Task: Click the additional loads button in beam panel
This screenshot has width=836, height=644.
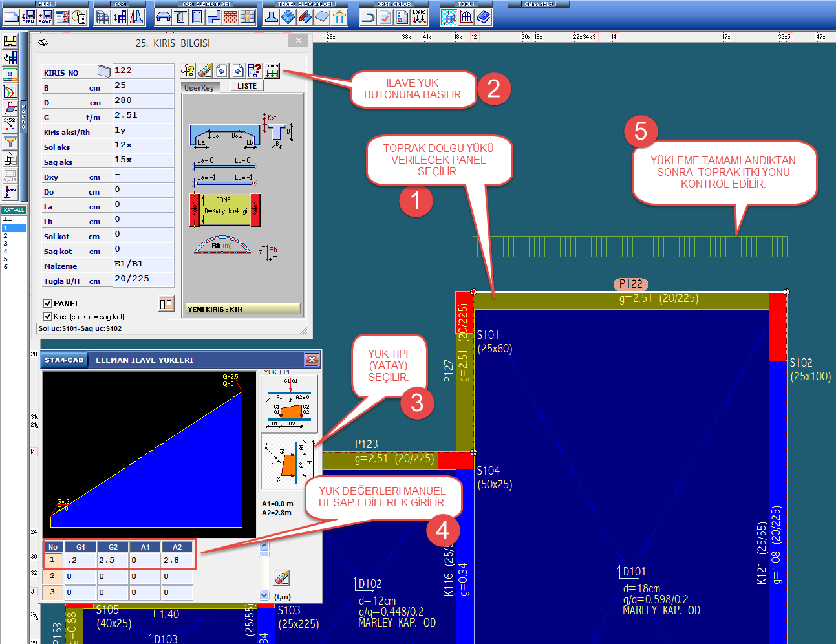Action: pyautogui.click(x=272, y=70)
